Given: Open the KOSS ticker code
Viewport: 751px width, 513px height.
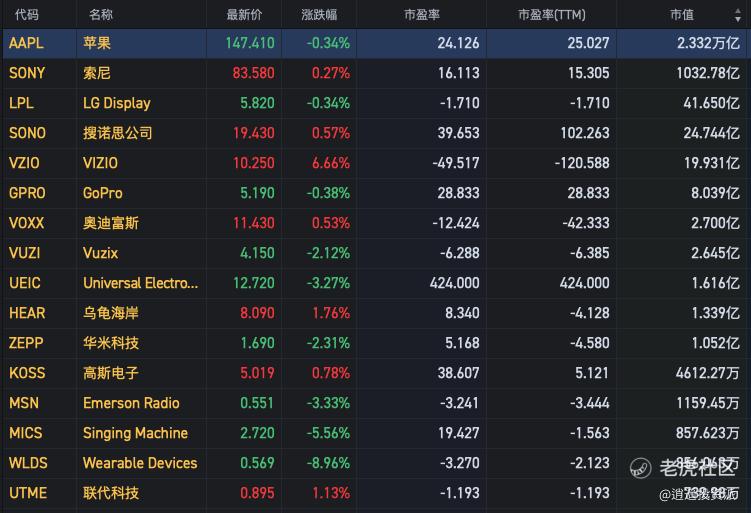Looking at the screenshot, I should (x=27, y=373).
